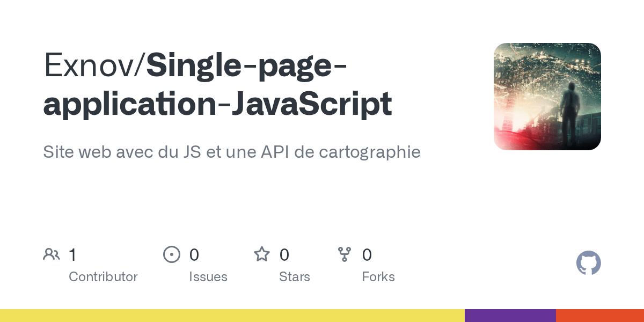Click the Forks label

(x=378, y=277)
